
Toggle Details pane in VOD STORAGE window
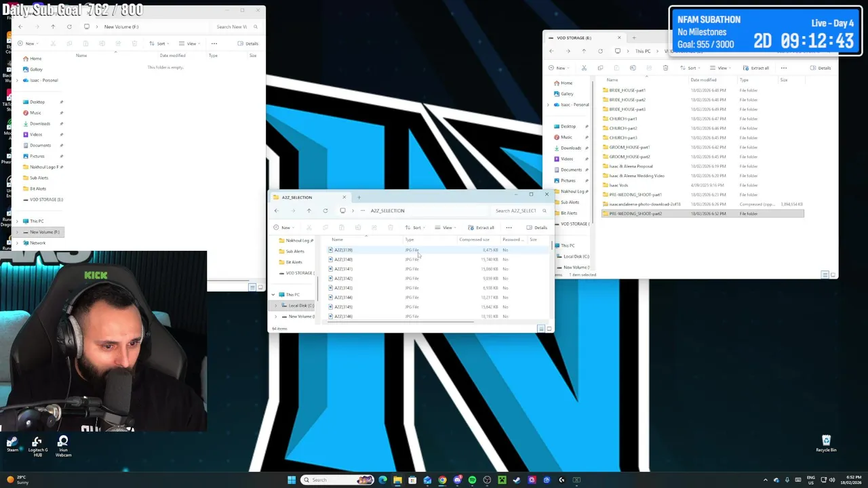(821, 68)
